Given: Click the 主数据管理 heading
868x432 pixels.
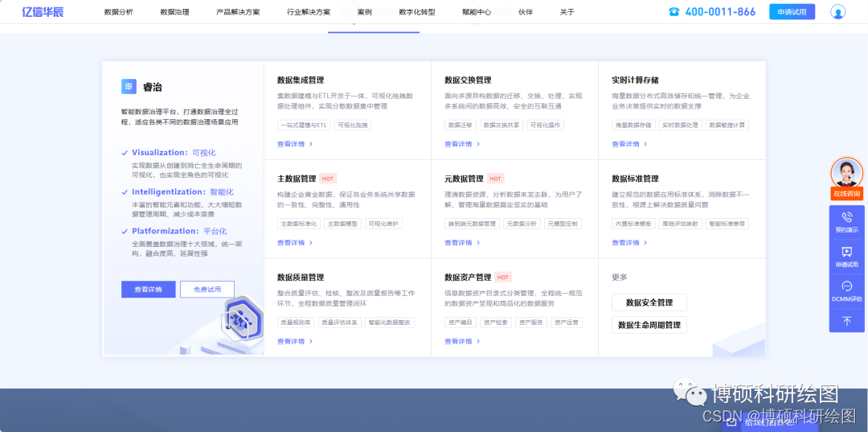Looking at the screenshot, I should click(x=297, y=179).
